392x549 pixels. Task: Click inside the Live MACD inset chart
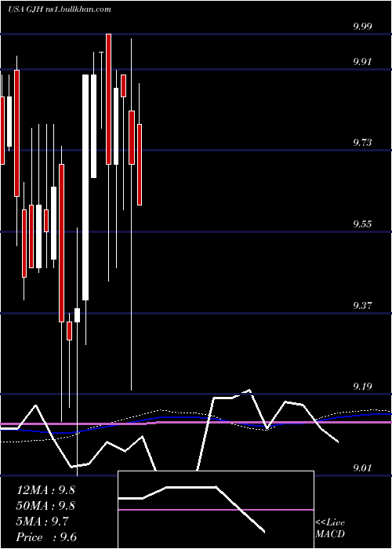pos(216,510)
